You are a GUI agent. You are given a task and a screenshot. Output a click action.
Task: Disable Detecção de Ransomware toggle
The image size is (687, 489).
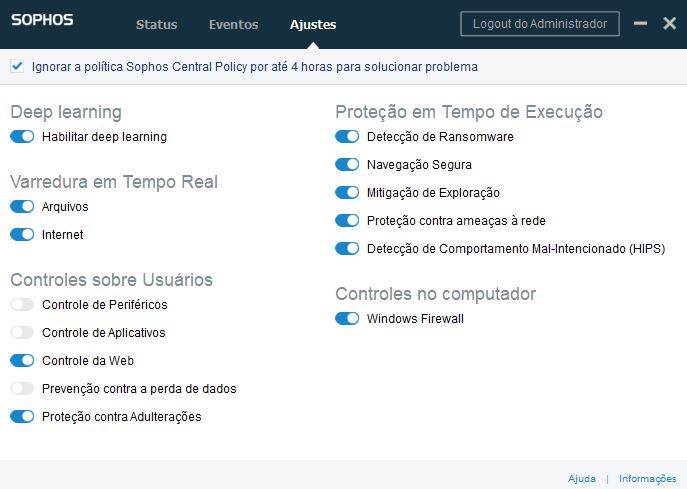pos(347,137)
